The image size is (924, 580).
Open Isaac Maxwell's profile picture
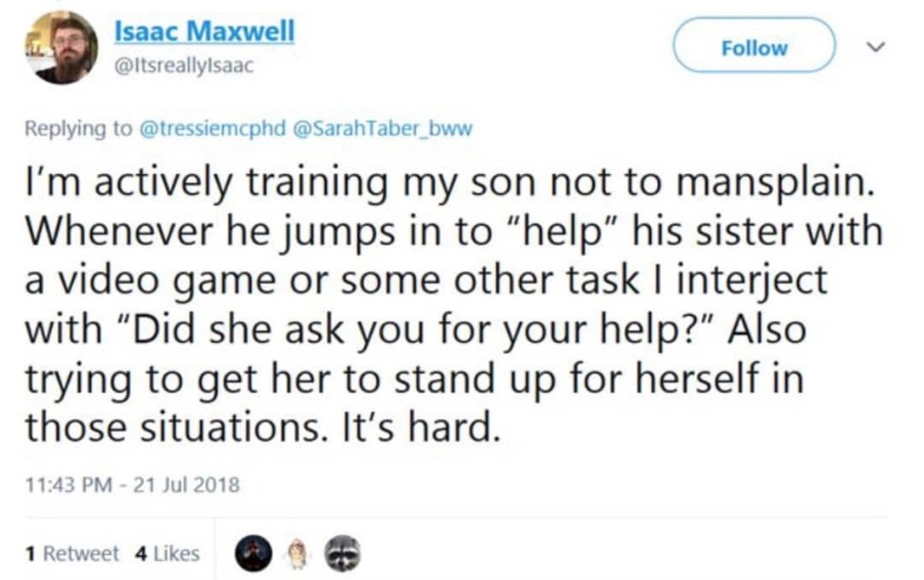tap(60, 47)
